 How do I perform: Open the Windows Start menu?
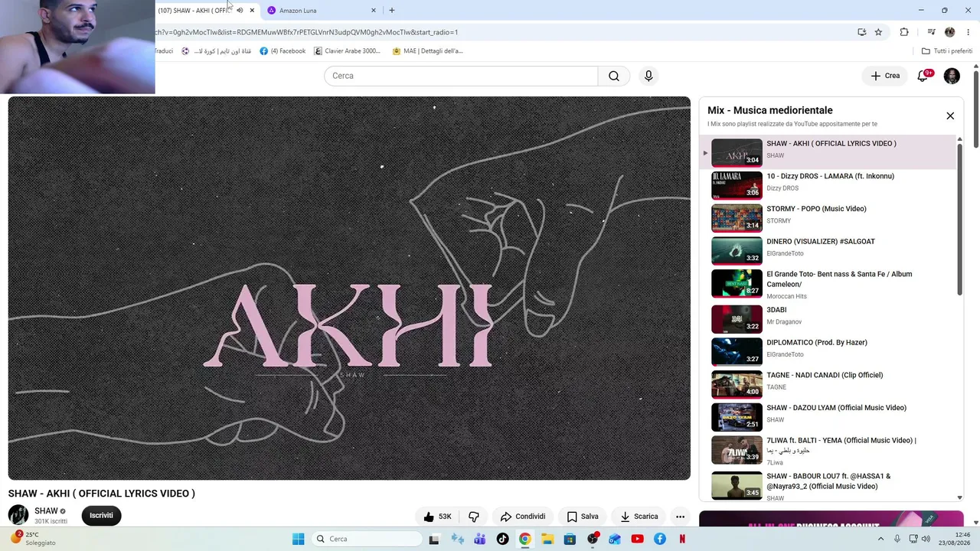click(x=299, y=539)
